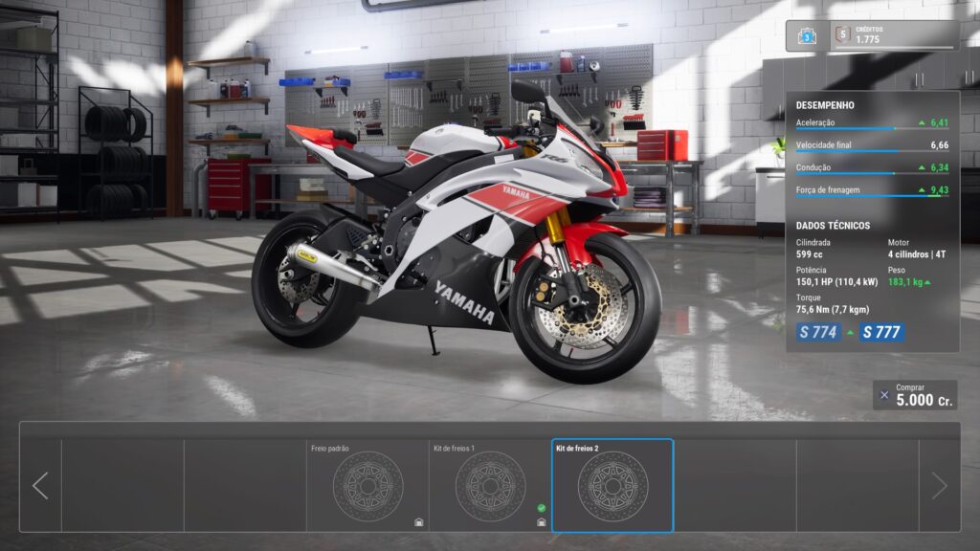This screenshot has width=980, height=551.
Task: Click the Torque label
Action: point(808,298)
